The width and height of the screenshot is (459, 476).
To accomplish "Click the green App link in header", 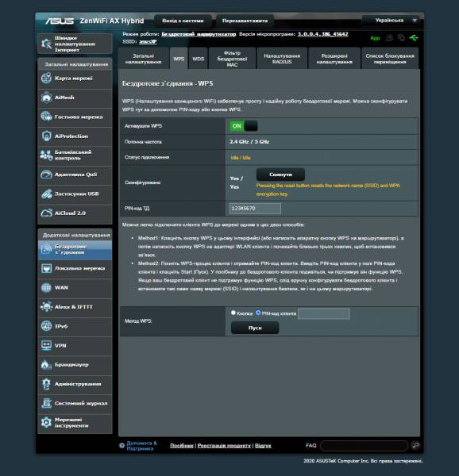I will tap(375, 38).
